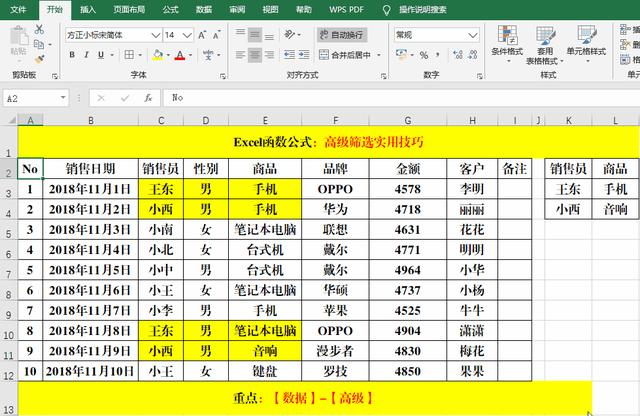This screenshot has width=640, height=416.
Task: Select column G header
Action: click(408, 120)
